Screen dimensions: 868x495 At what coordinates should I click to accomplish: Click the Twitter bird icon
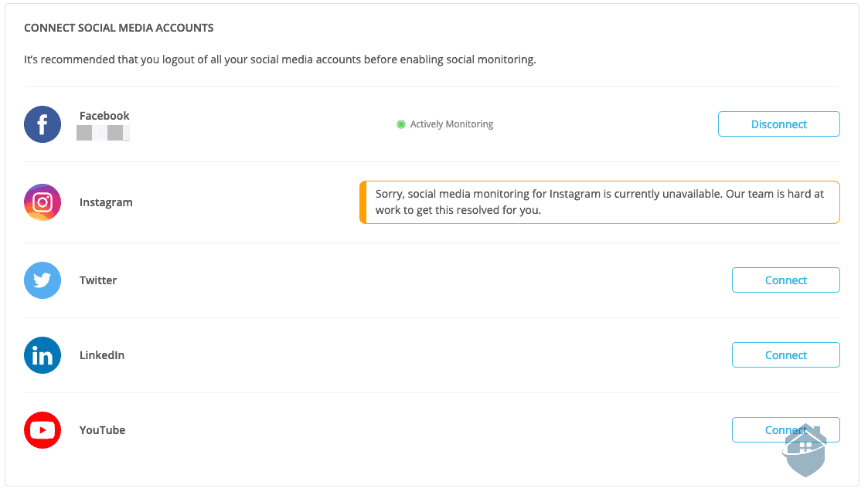tap(43, 280)
